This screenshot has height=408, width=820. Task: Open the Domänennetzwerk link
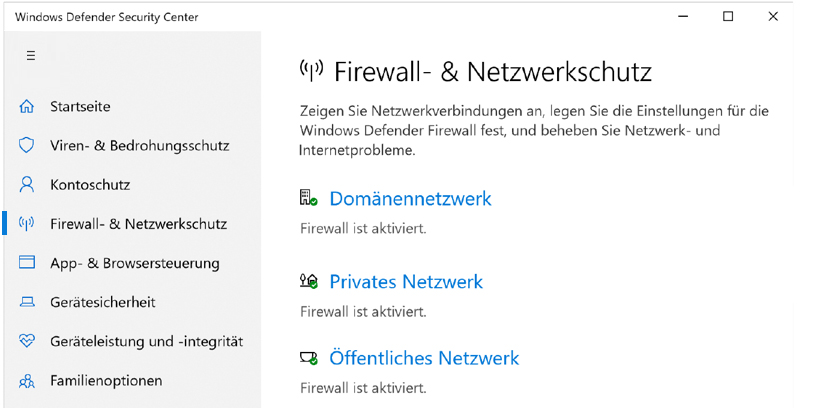coord(411,198)
